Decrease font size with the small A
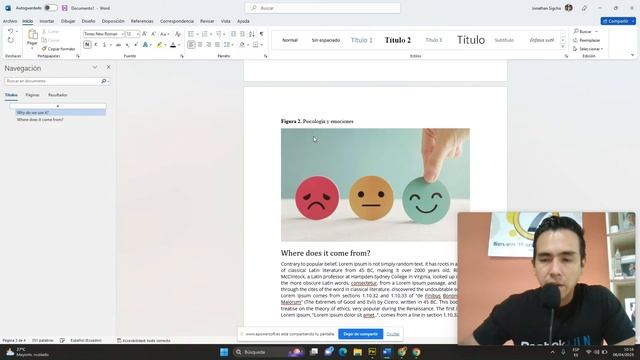Viewport: 640px width, 360px height. [x=153, y=34]
